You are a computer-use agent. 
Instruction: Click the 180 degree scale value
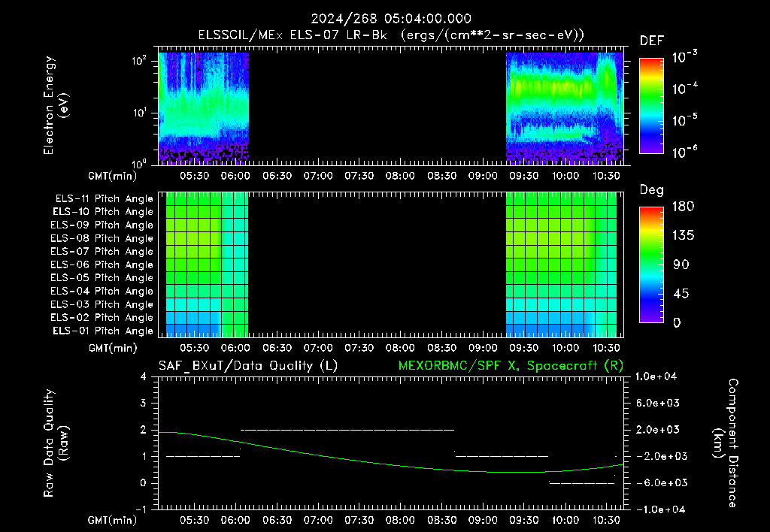(x=683, y=207)
